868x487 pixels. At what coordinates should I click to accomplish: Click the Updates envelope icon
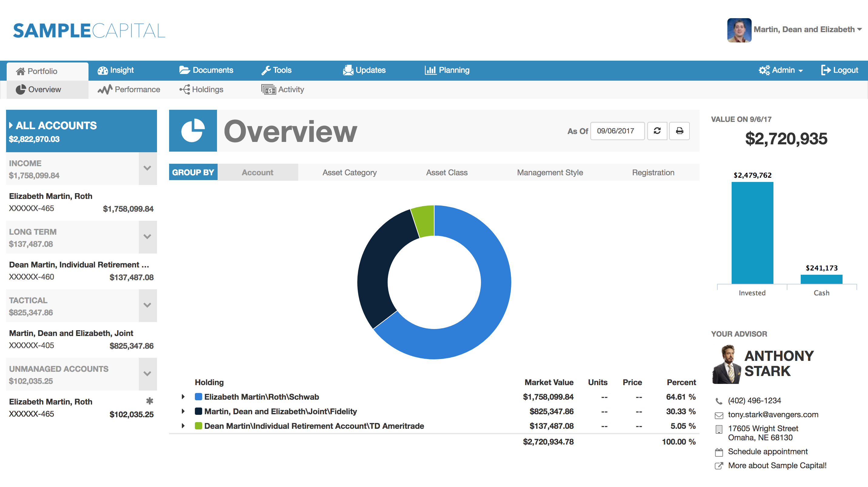[x=348, y=70]
